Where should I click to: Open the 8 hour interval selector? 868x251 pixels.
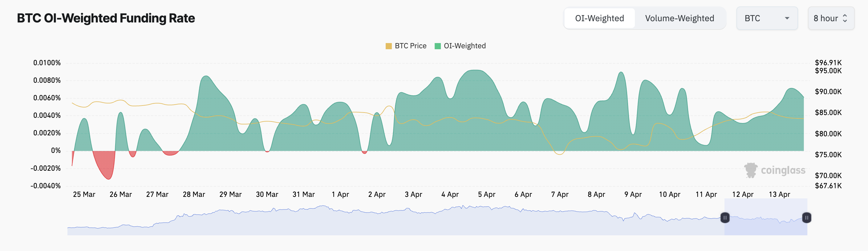click(x=831, y=18)
